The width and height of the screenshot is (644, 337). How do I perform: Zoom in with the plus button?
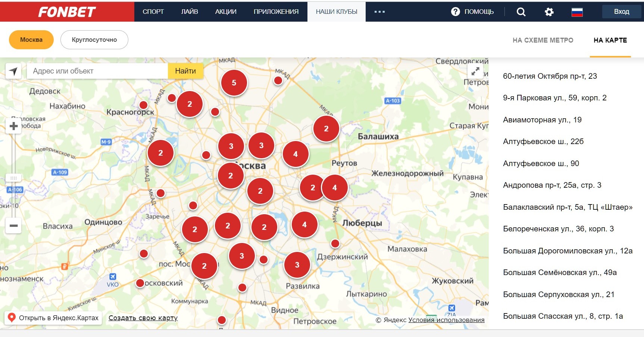(13, 126)
